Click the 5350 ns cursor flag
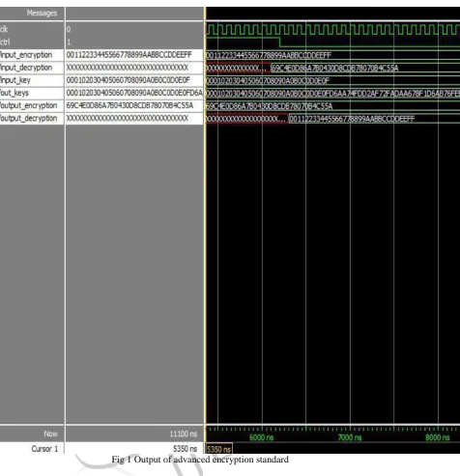This screenshot has width=460, height=476. tap(219, 449)
